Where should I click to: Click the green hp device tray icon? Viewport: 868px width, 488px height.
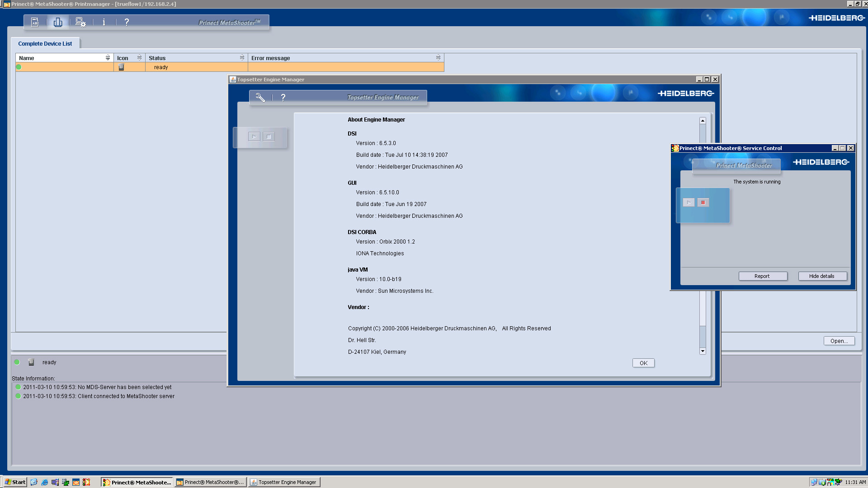838,482
